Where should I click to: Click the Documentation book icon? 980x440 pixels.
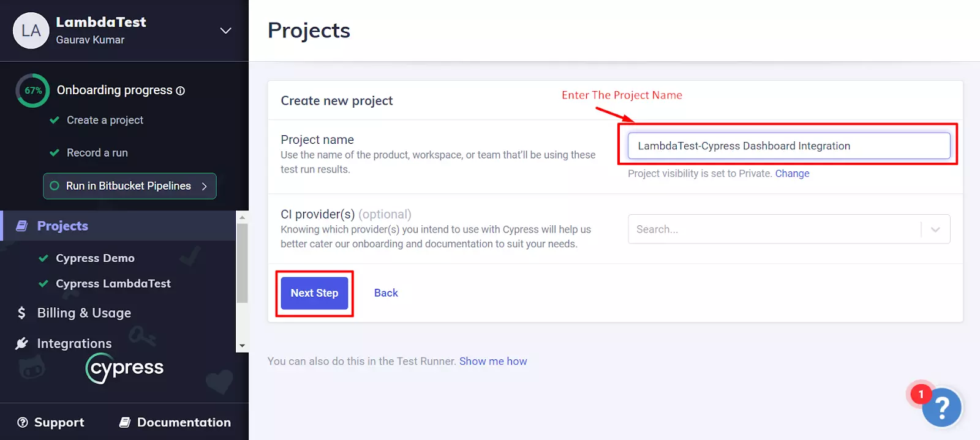click(125, 422)
